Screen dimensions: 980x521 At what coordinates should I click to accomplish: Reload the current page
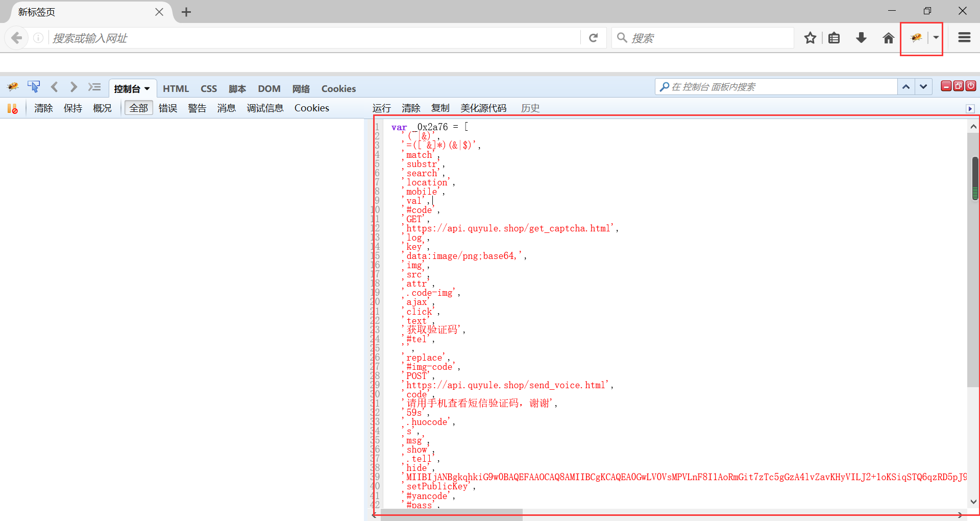[x=593, y=38]
